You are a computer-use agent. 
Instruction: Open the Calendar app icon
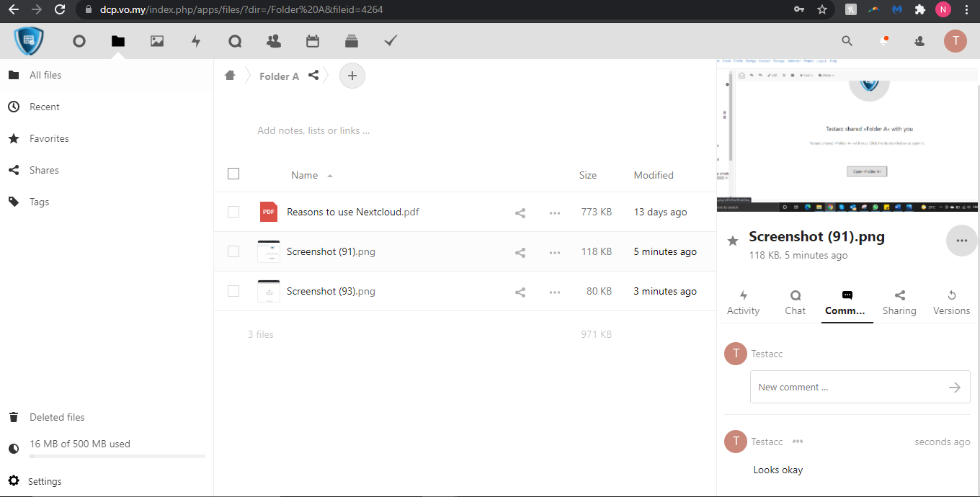pyautogui.click(x=313, y=42)
